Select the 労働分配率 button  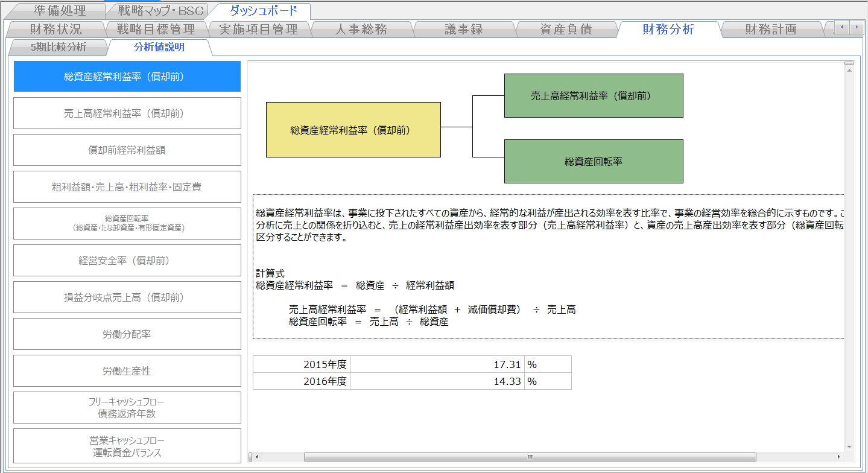[x=127, y=334]
